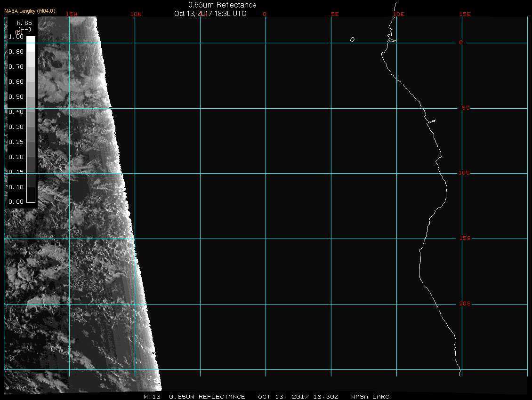Image resolution: width=532 pixels, height=400 pixels.
Task: Click the 10S latitude label
Action: [x=464, y=173]
